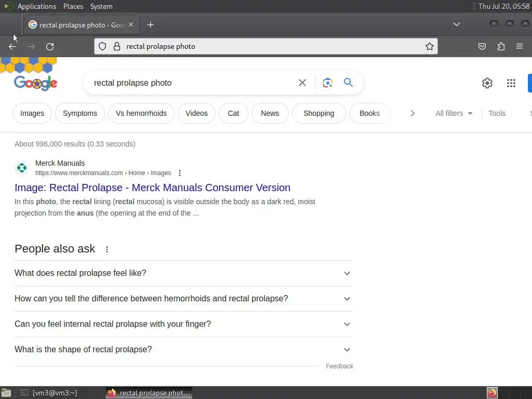Click the 'About 998,000 results' text
The image size is (532, 399).
(75, 144)
